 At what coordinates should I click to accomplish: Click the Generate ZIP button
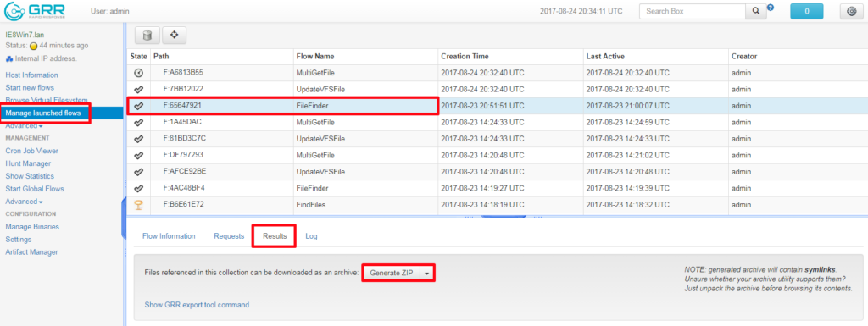coord(392,273)
